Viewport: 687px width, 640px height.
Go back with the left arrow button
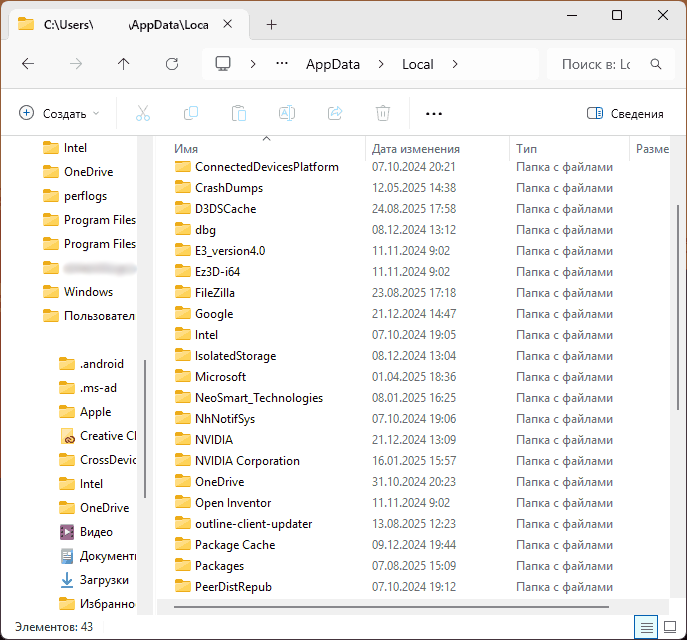pyautogui.click(x=28, y=64)
